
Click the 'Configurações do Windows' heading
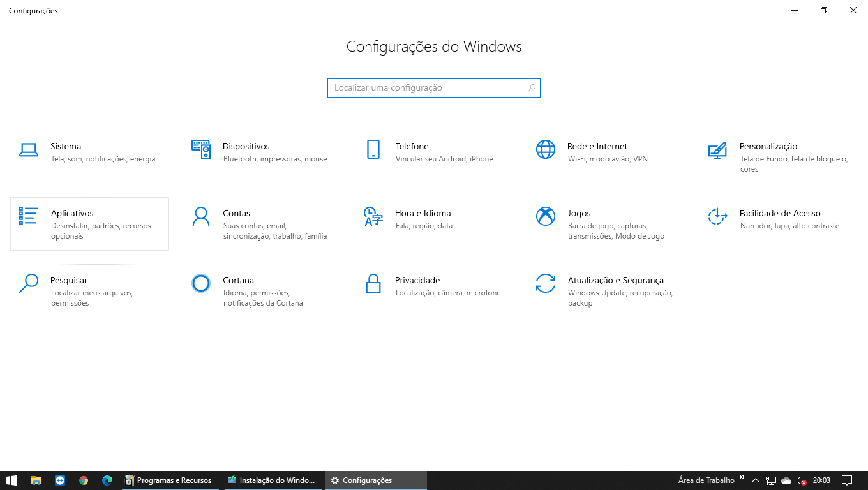coord(434,47)
